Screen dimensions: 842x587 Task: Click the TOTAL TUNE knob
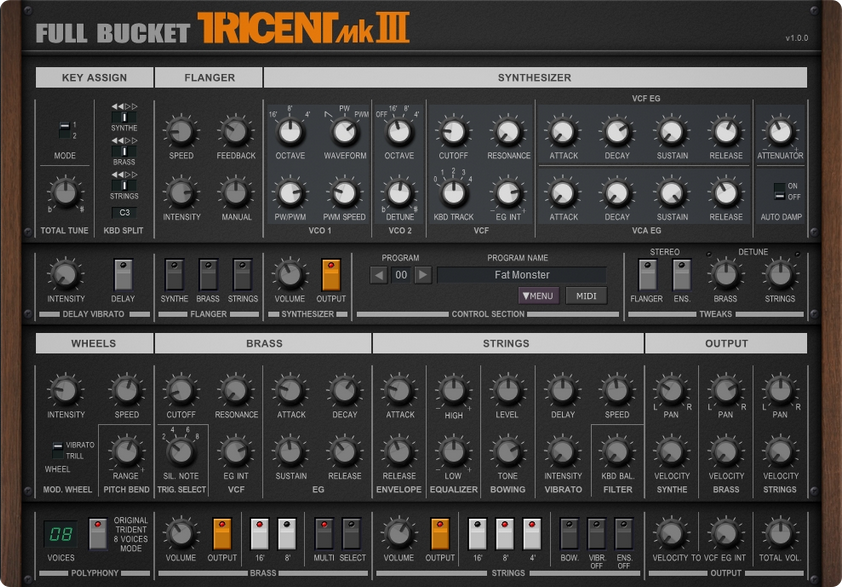[66, 193]
